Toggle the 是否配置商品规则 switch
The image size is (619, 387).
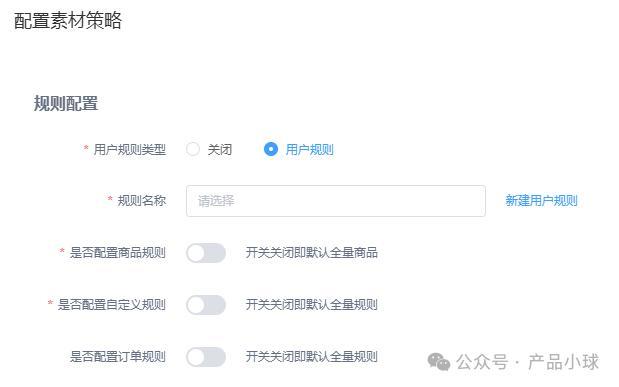click(206, 253)
